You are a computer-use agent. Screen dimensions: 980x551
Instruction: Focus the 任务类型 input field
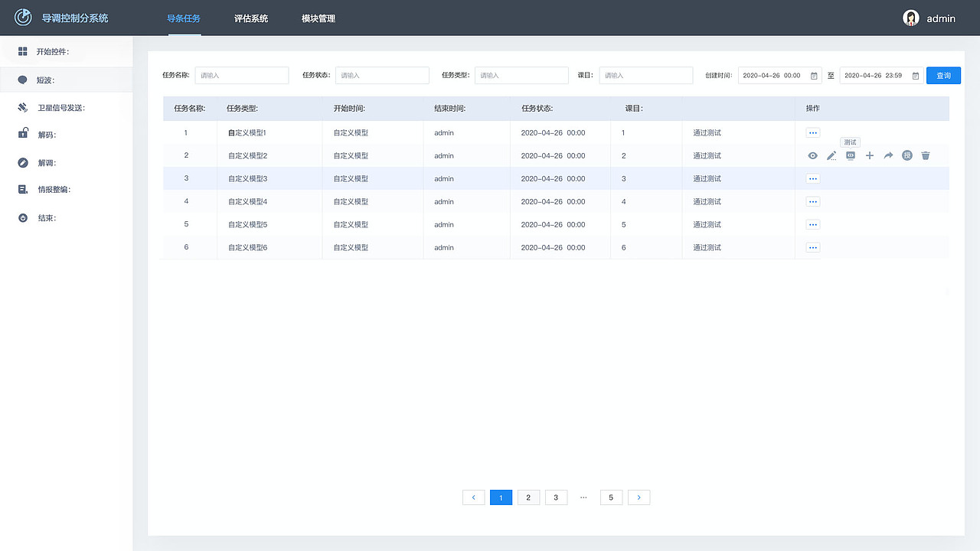click(521, 76)
